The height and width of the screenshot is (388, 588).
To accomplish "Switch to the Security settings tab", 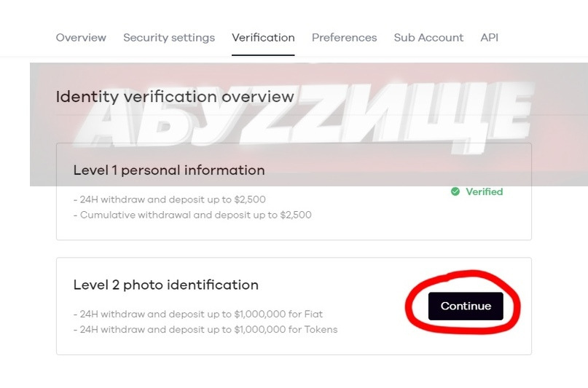I will tap(169, 38).
